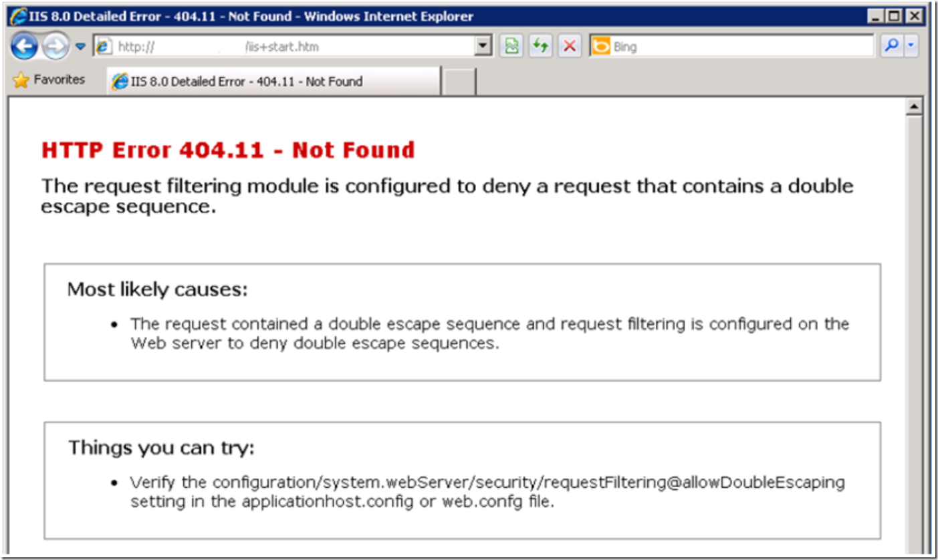Click the 'Things you can try:' heading

coord(161,447)
